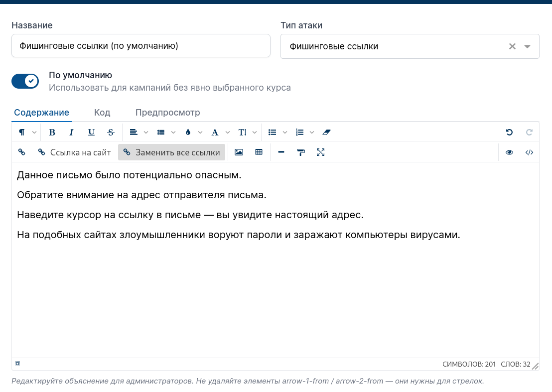
Task: Click the 'СЛОВ: 32' counter
Action: (x=516, y=364)
